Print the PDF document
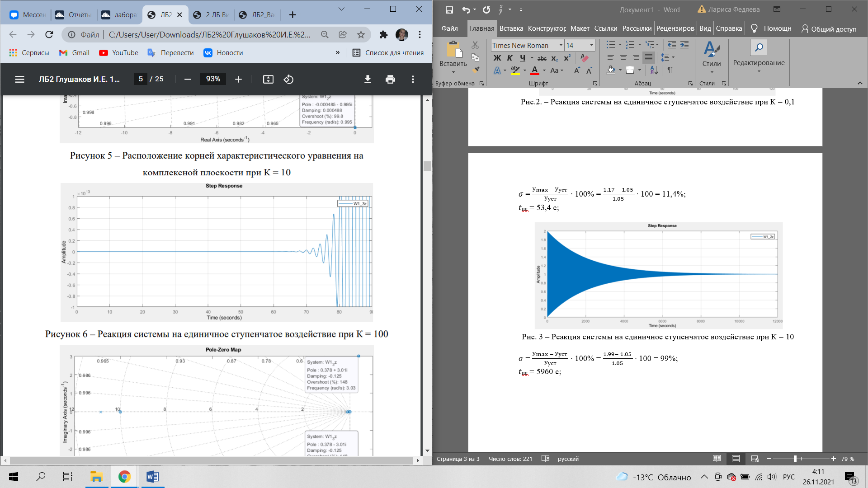Image resolution: width=868 pixels, height=488 pixels. (x=390, y=79)
